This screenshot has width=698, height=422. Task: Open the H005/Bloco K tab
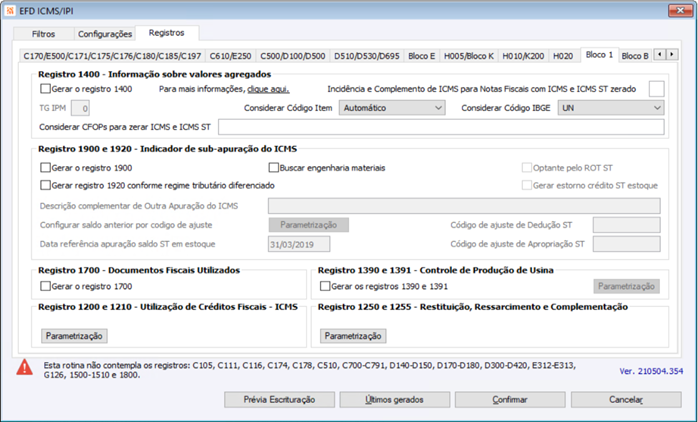[x=469, y=56]
